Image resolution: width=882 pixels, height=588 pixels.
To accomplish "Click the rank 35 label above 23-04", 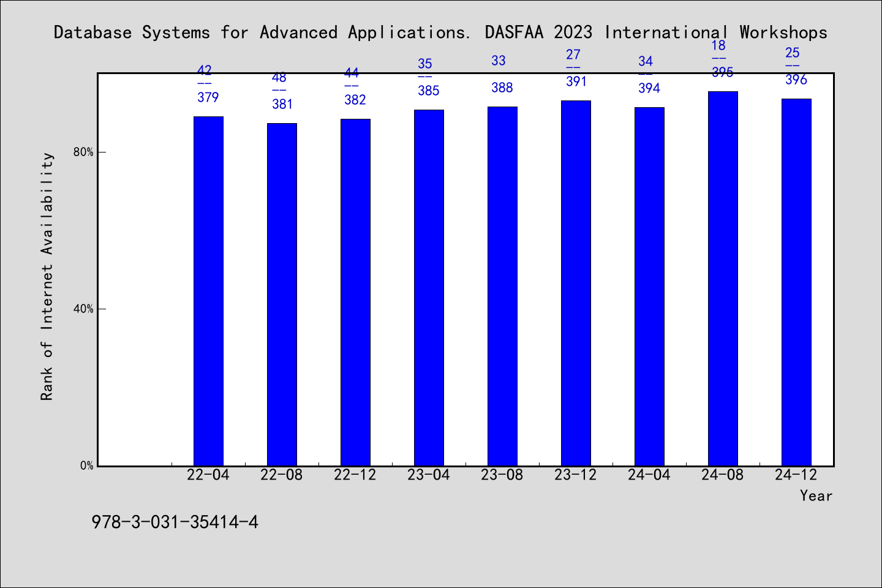I will (x=425, y=64).
